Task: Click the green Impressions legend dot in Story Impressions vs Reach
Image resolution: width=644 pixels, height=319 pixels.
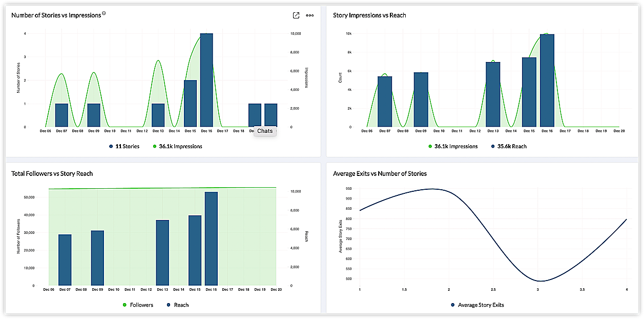Action: (430, 146)
